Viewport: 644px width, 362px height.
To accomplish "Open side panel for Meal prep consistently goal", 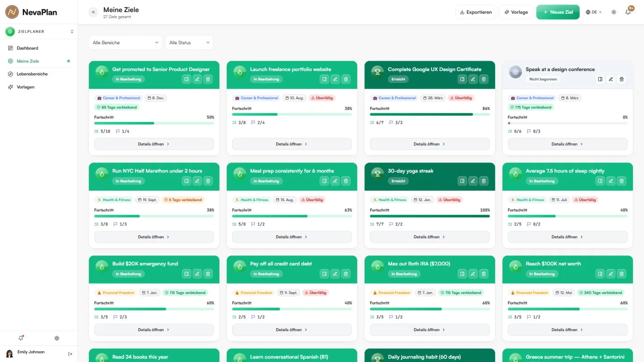I will 324,181.
